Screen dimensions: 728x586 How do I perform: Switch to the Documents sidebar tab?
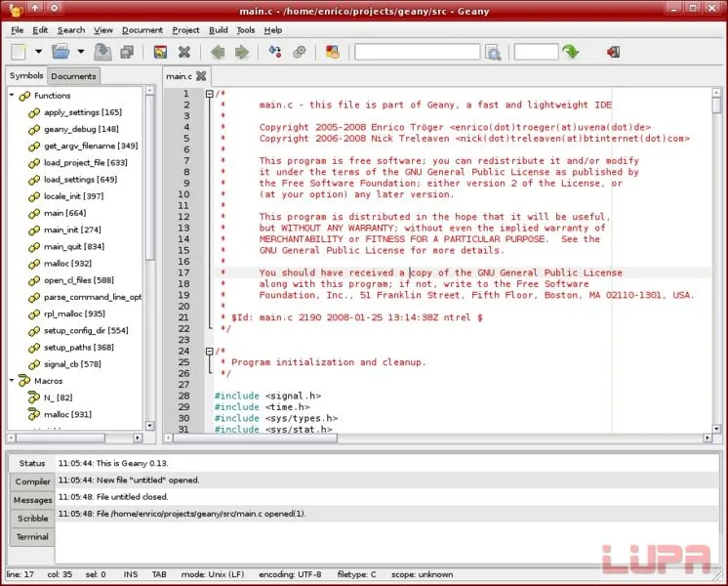tap(73, 76)
